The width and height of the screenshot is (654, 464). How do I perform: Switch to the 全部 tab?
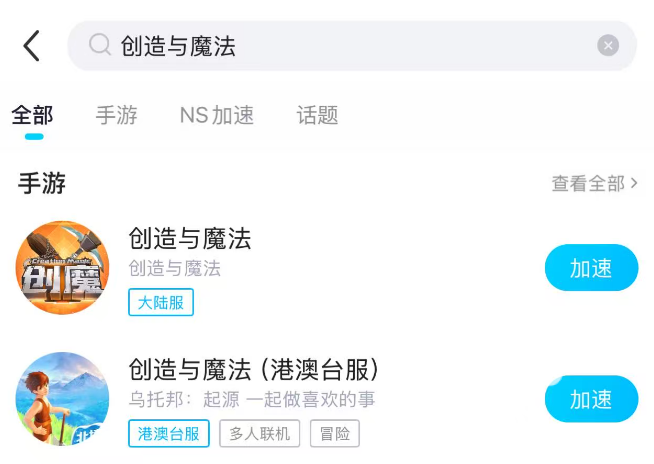click(33, 115)
